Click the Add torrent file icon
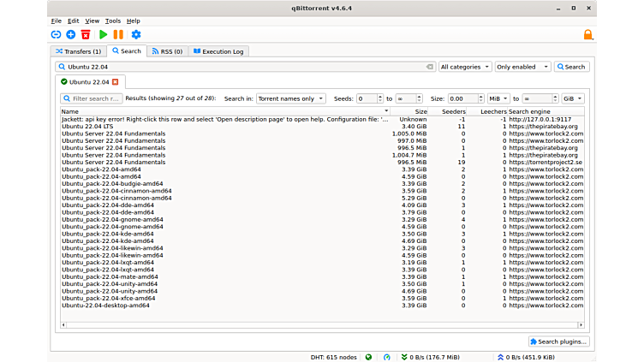The image size is (644, 362). click(71, 34)
